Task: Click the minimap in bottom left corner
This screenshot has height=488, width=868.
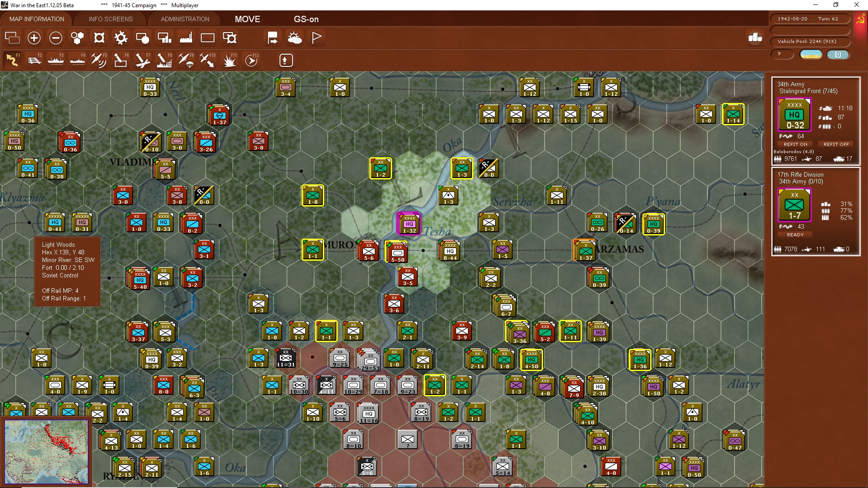Action: [x=46, y=451]
